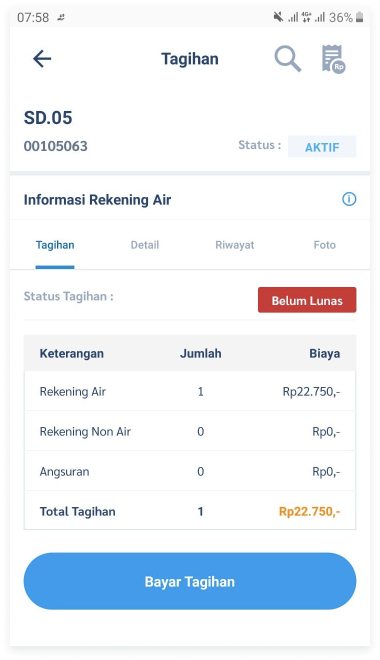Open the Riwayat tab
Screen dimensions: 380x660
234,245
